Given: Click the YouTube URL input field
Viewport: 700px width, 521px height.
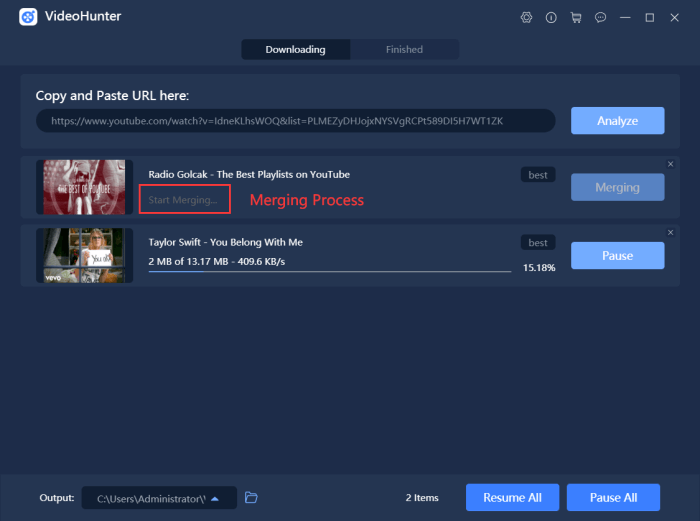Looking at the screenshot, I should click(295, 121).
